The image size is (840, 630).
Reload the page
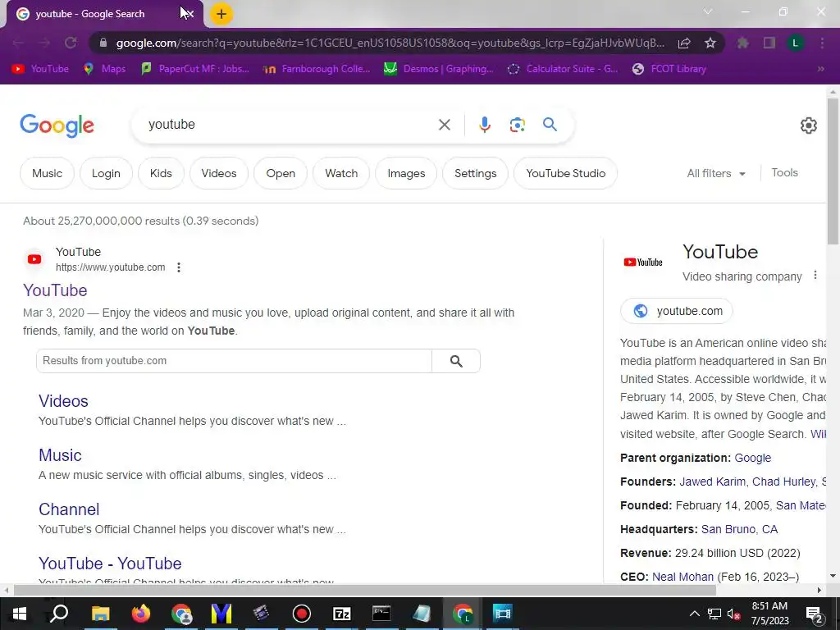[71, 43]
